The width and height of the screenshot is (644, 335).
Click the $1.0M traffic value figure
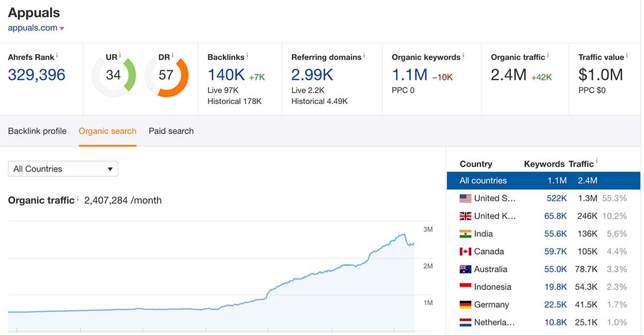coord(601,75)
